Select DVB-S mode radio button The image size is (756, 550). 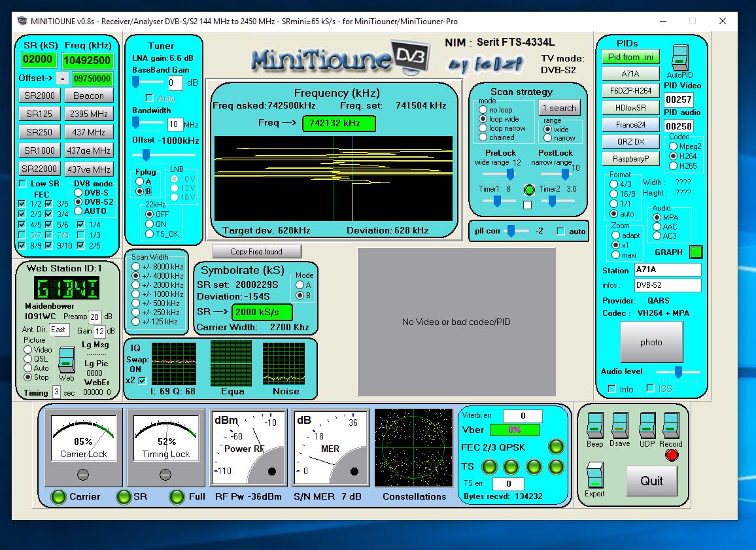(78, 193)
